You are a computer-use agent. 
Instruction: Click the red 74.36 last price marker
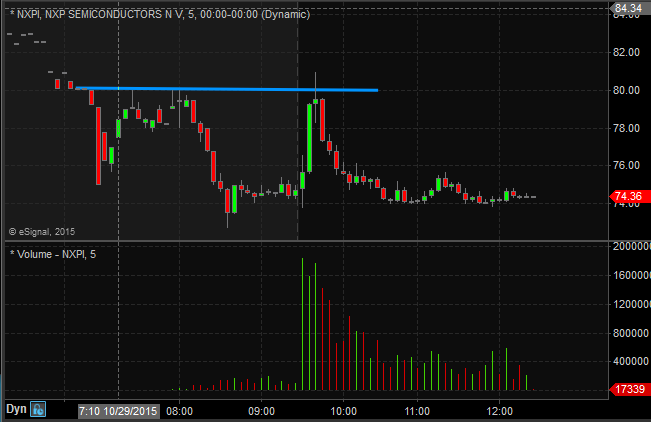click(629, 196)
